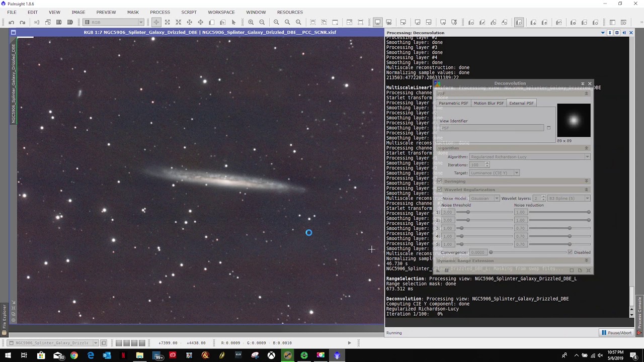Viewport: 644px width, 362px height.
Task: Click the Undo arrow in the toolbar
Action: point(11,22)
